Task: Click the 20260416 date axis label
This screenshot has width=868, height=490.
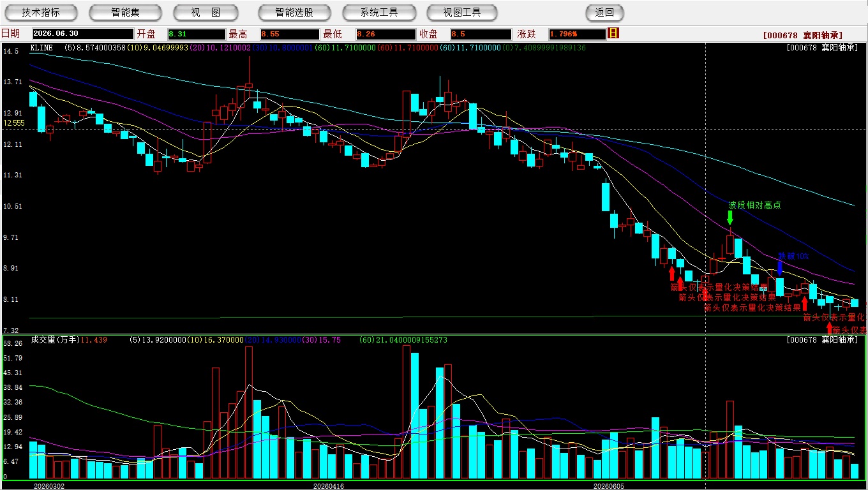Action: click(x=329, y=486)
